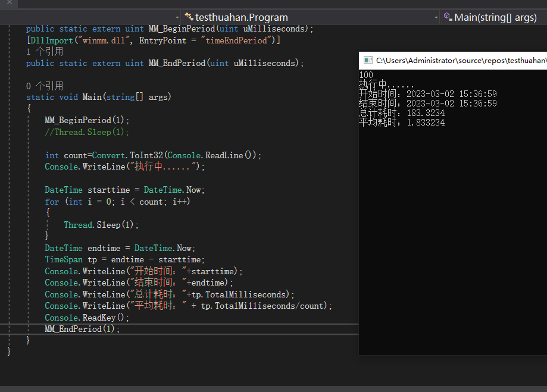Open the '0 个引用' CodeLens link
The width and height of the screenshot is (547, 392).
(45, 86)
